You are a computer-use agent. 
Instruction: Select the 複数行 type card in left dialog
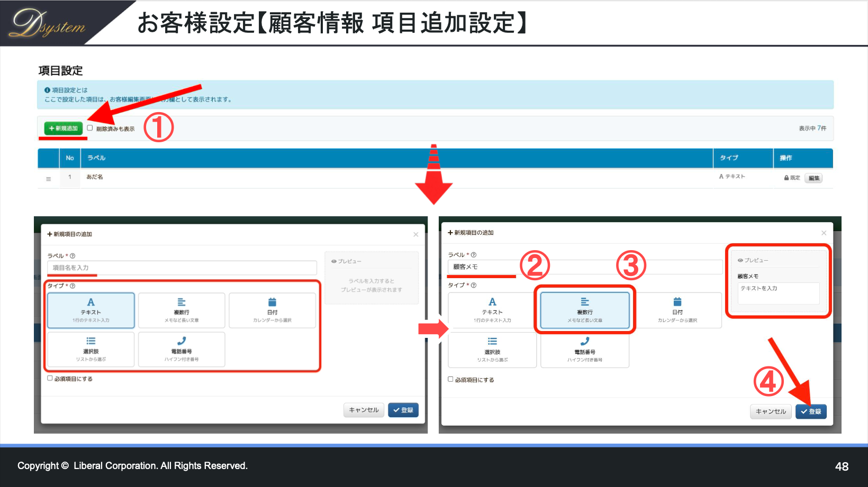pos(182,310)
